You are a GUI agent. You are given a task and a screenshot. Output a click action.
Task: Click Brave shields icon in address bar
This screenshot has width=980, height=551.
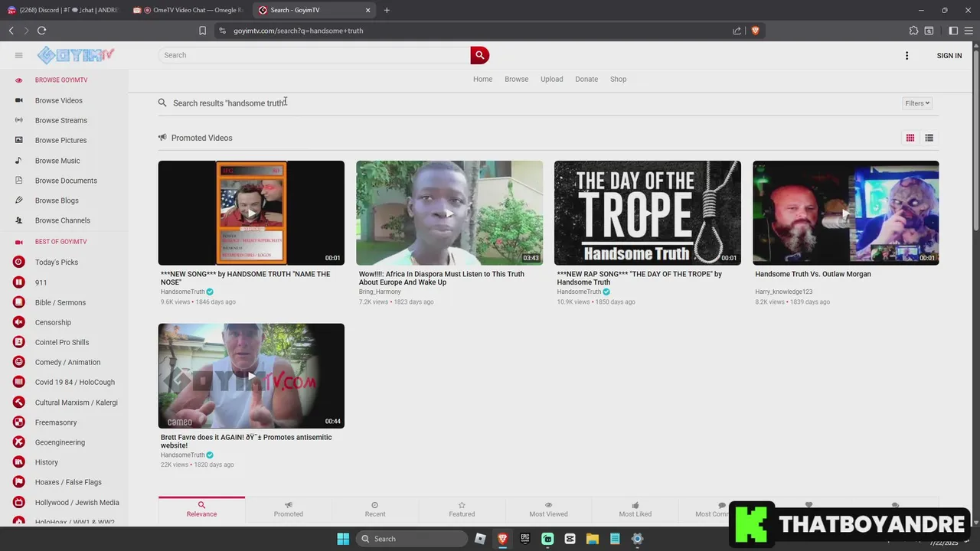click(x=755, y=31)
